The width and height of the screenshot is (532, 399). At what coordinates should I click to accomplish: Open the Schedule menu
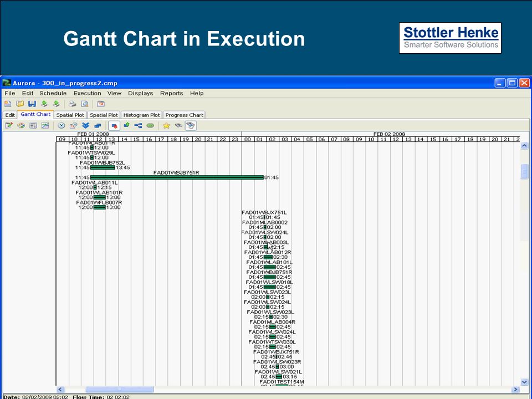[x=53, y=93]
